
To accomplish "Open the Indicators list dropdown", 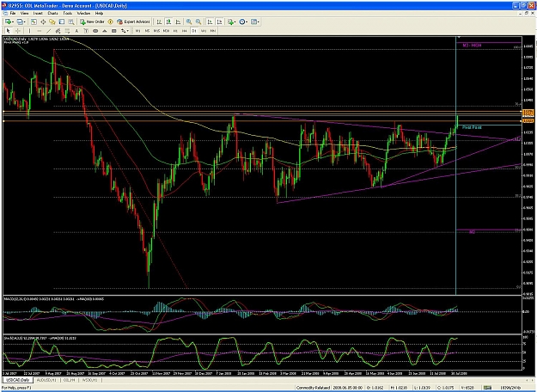I will click(x=231, y=21).
